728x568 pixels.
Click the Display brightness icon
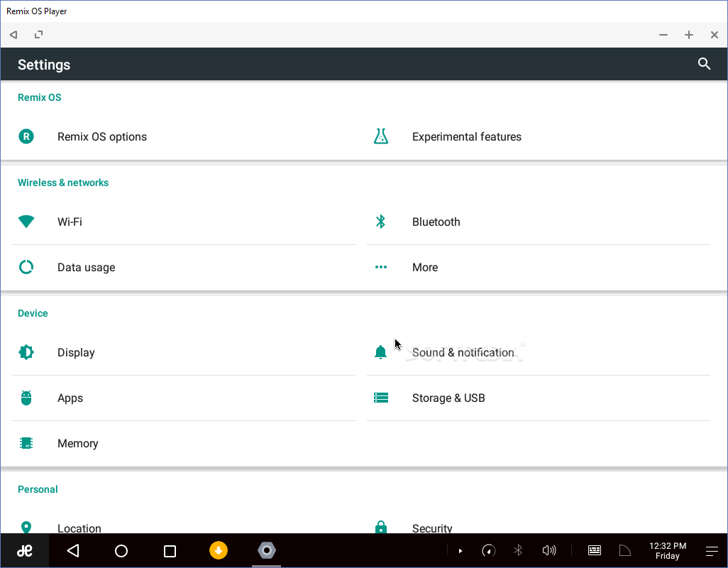[26, 352]
